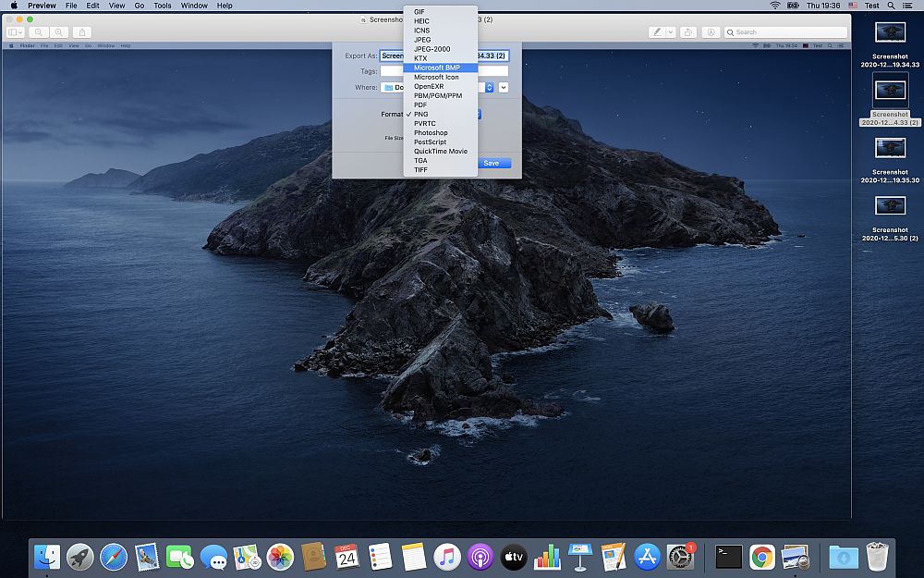
Task: Open Google Chrome from the dock
Action: tap(761, 557)
